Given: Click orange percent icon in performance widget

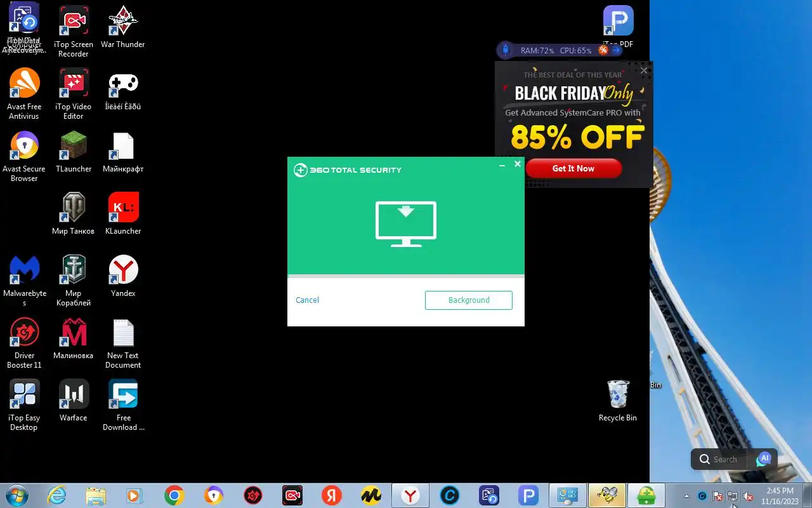Looking at the screenshot, I should pos(603,50).
